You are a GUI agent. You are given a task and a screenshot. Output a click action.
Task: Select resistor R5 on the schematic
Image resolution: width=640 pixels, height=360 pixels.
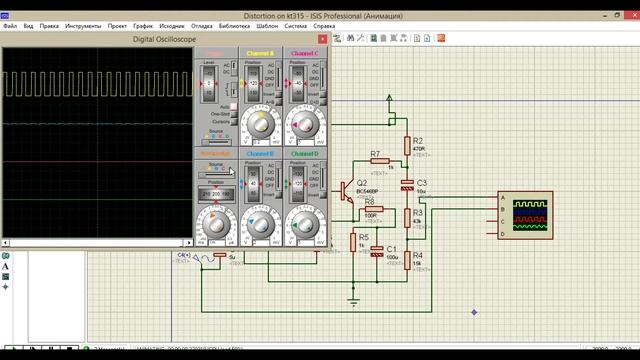coord(353,242)
